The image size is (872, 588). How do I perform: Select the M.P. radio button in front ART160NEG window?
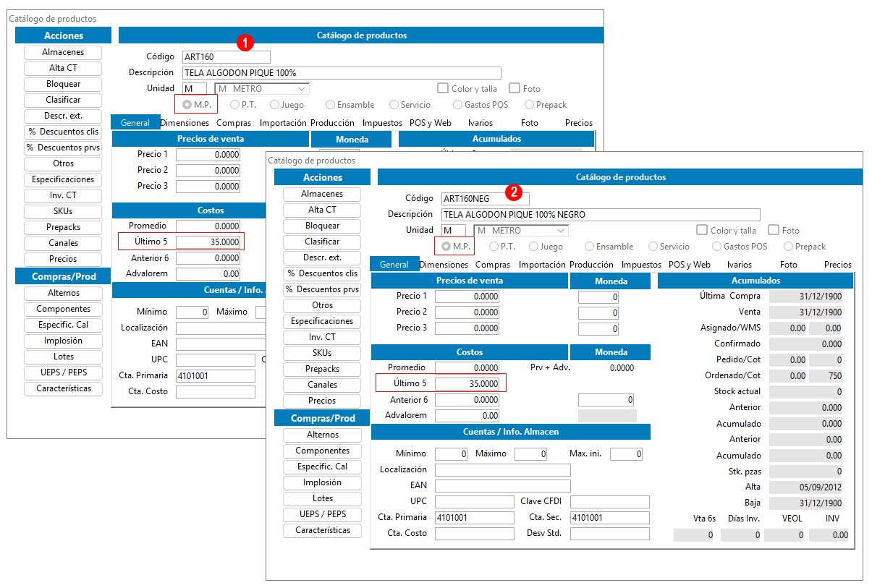click(x=446, y=247)
